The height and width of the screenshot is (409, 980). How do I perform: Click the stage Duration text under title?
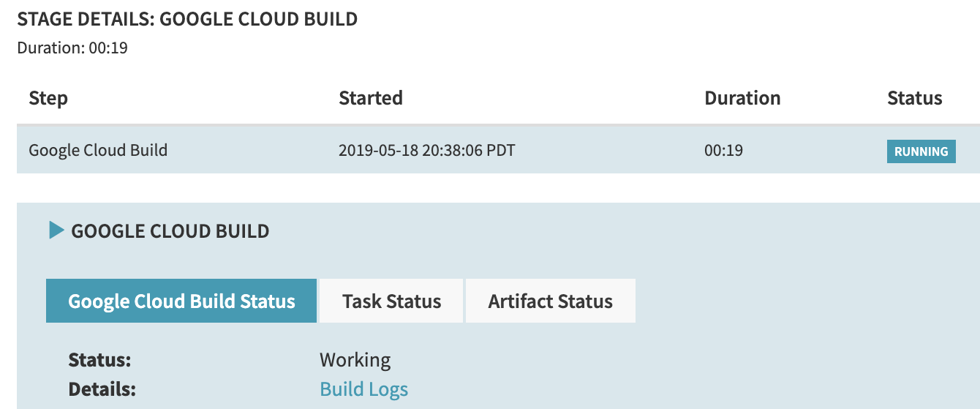[72, 48]
